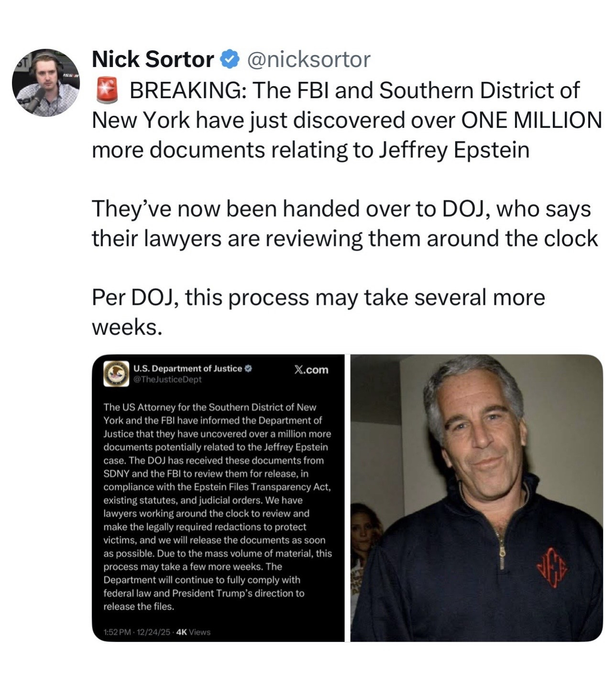The image size is (616, 683).
Task: Click the U.S. Department of Justice account name
Action: coord(187,369)
